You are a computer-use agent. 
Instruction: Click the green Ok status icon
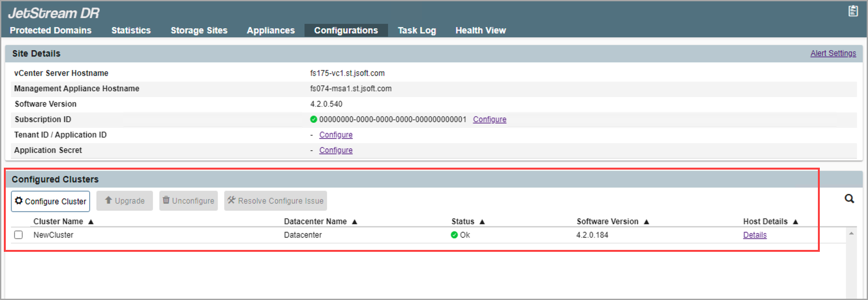pos(454,235)
